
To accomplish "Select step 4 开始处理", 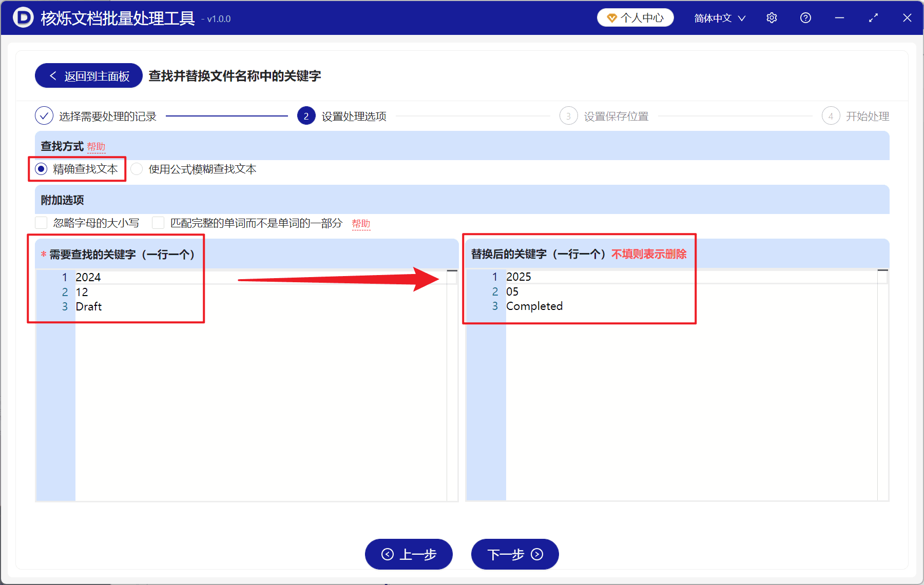I will click(855, 116).
